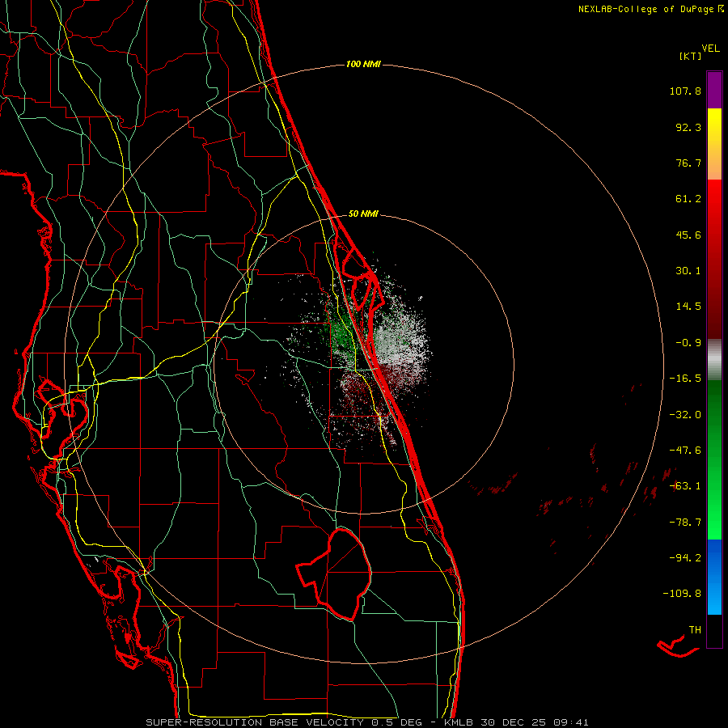Click the yellow-orange band on the color bar

pyautogui.click(x=714, y=144)
